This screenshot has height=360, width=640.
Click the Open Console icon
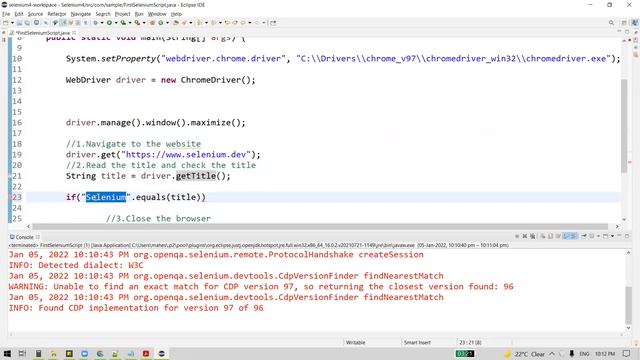pyautogui.click(x=606, y=236)
